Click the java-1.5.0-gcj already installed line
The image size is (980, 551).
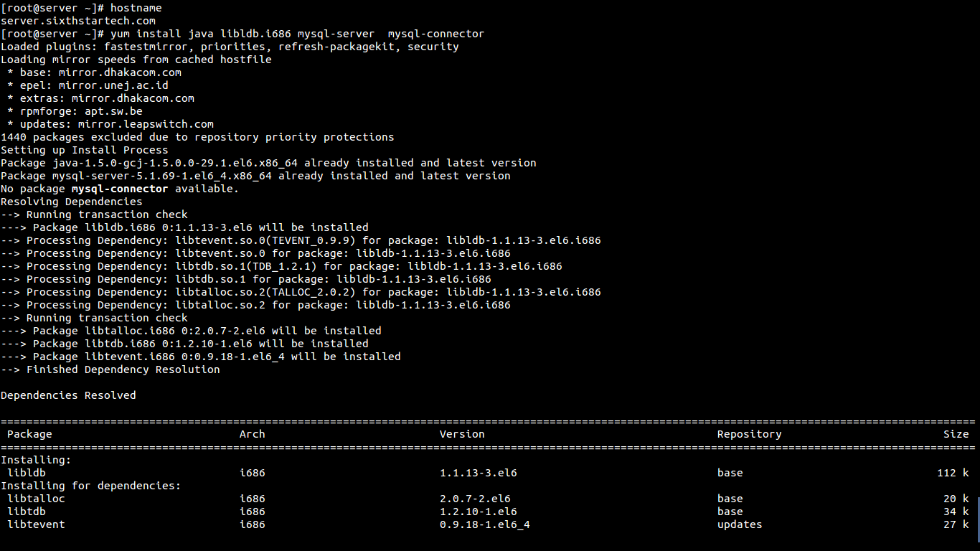[x=268, y=163]
